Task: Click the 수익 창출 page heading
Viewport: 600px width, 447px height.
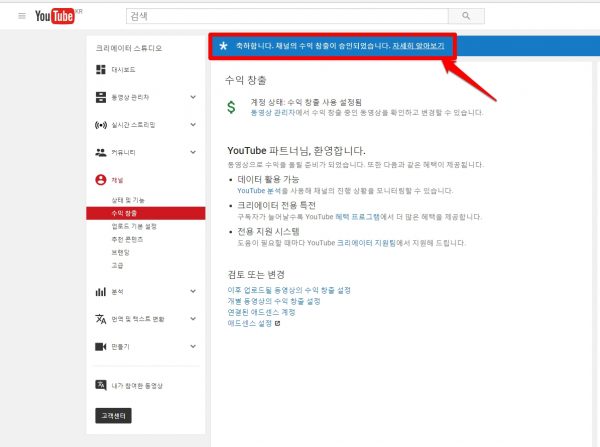Action: point(245,80)
